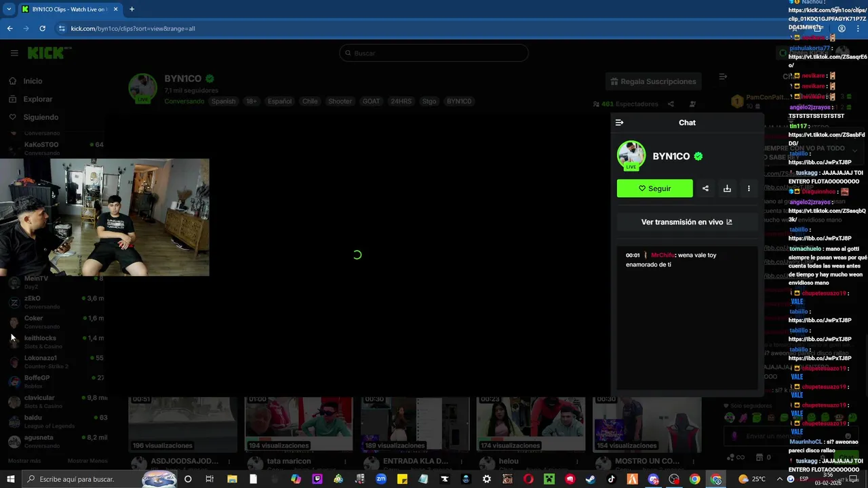868x488 pixels.
Task: Open the Lokonazo1 channel in the sidebar
Action: (57, 361)
